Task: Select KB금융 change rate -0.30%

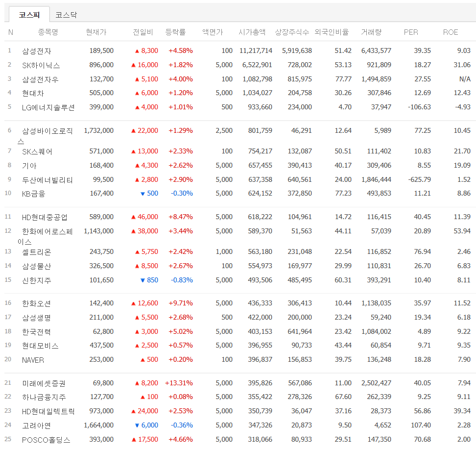Action: coord(182,194)
